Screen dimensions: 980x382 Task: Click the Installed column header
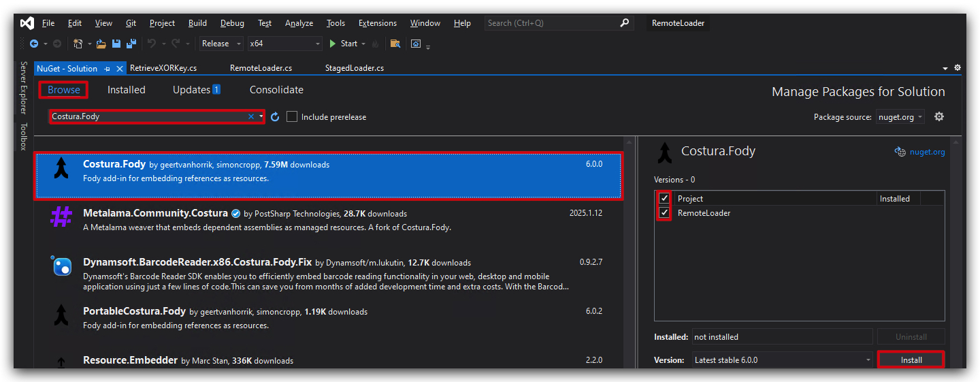pyautogui.click(x=894, y=199)
